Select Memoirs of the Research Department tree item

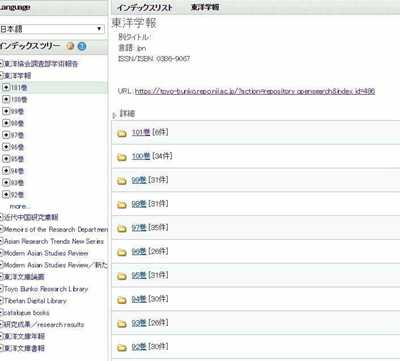(x=56, y=229)
